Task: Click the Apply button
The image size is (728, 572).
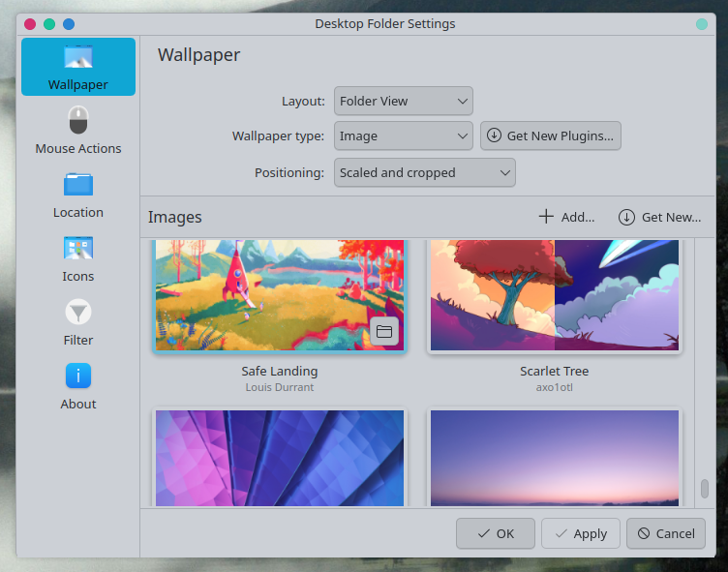Action: coord(581,533)
